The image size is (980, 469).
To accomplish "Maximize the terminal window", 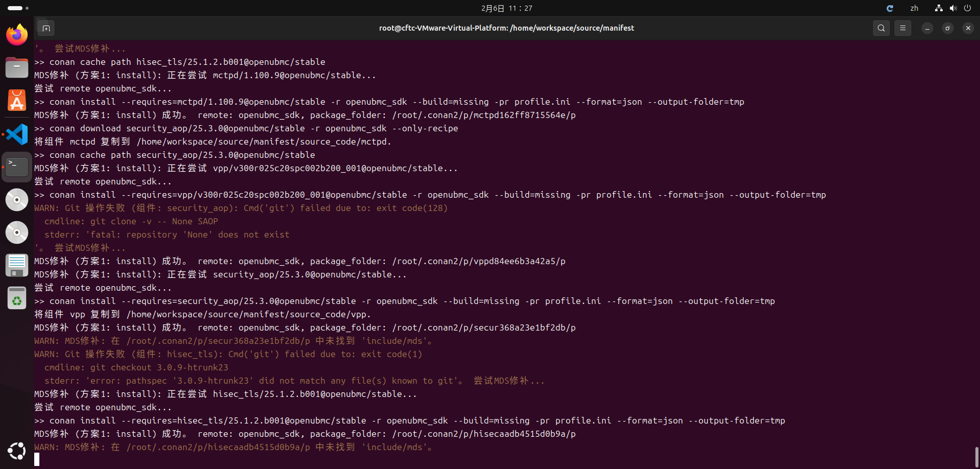I will 947,28.
